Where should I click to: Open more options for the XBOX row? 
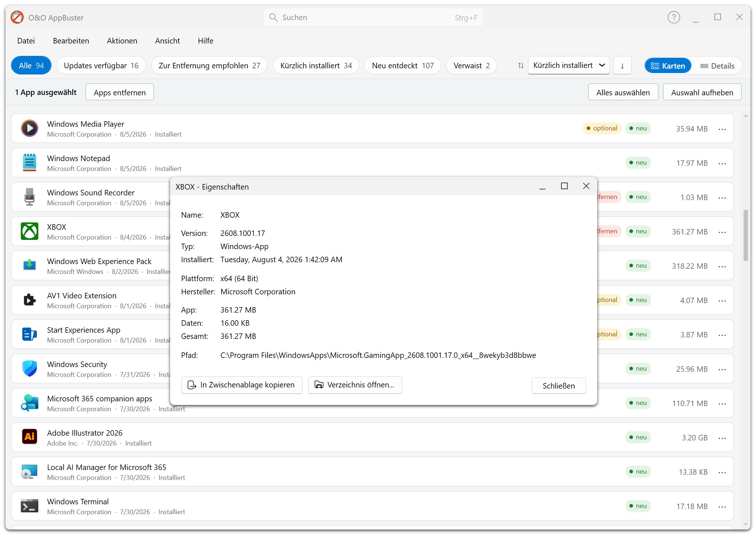(722, 232)
